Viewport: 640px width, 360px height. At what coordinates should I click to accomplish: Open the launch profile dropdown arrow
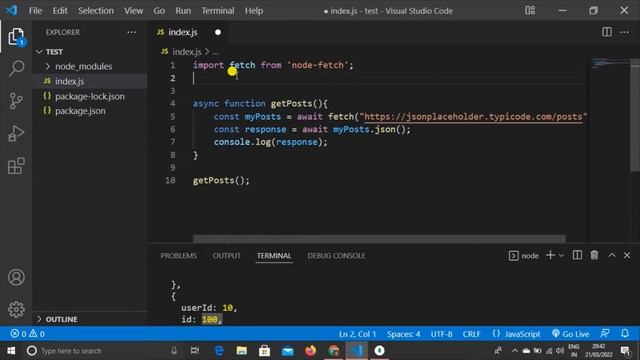(x=561, y=256)
